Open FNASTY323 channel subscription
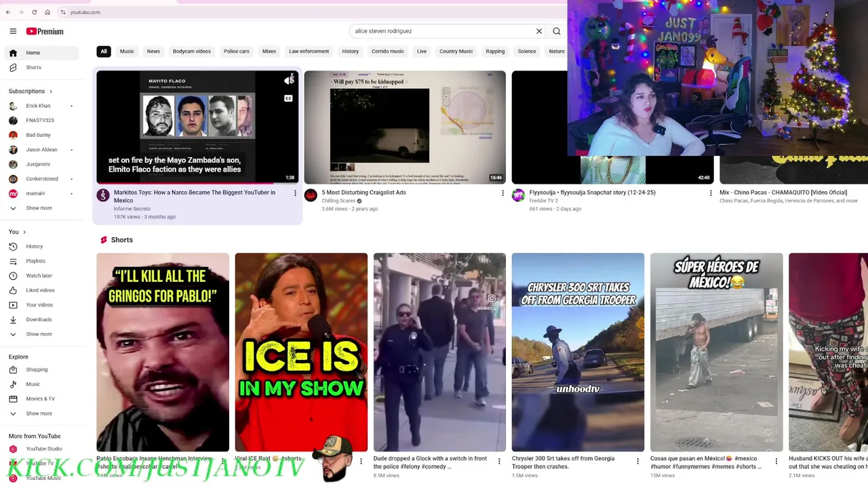The width and height of the screenshot is (868, 488). (x=43, y=121)
